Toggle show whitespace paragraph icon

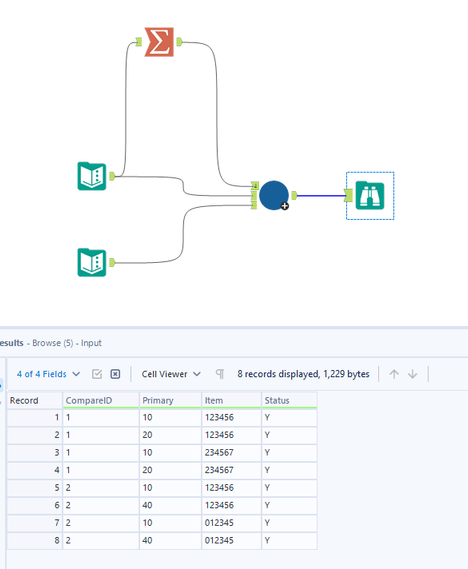point(219,374)
